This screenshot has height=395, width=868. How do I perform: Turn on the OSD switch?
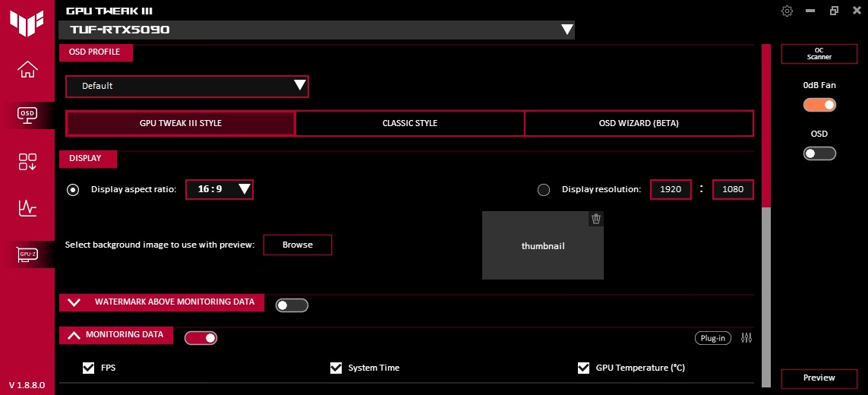pyautogui.click(x=819, y=153)
